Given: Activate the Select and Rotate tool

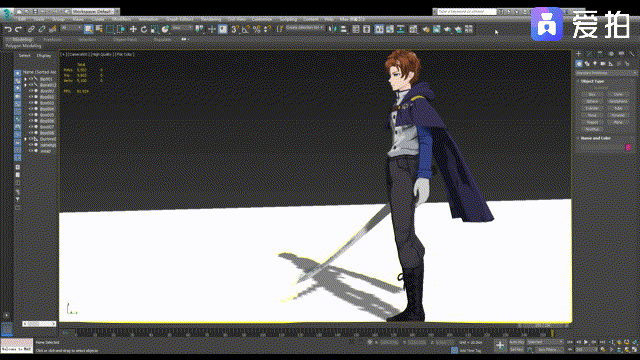Looking at the screenshot, I should click(x=144, y=29).
